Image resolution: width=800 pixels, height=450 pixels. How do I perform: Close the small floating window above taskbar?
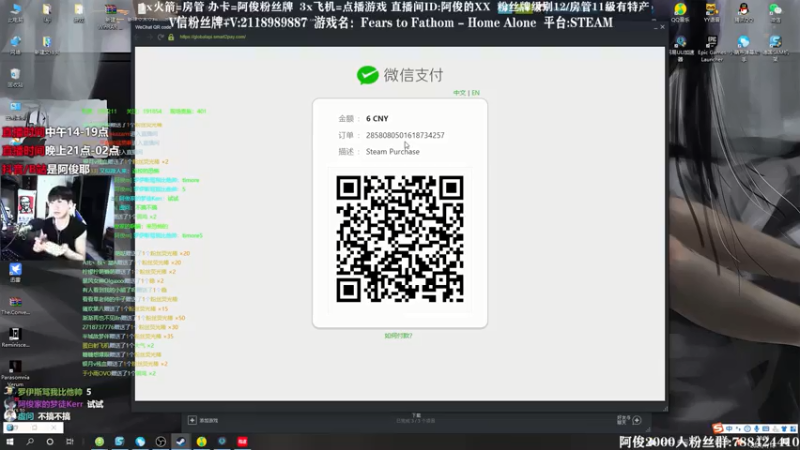(54, 428)
